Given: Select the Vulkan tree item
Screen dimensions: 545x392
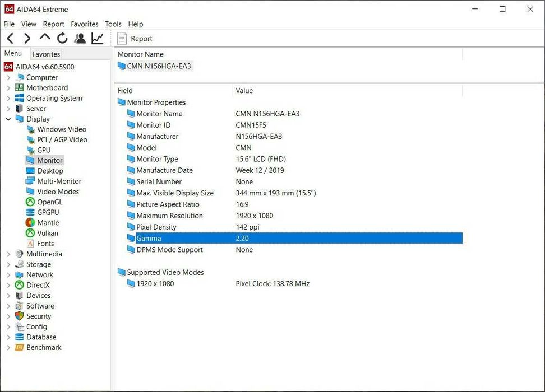Looking at the screenshot, I should pyautogui.click(x=42, y=234).
